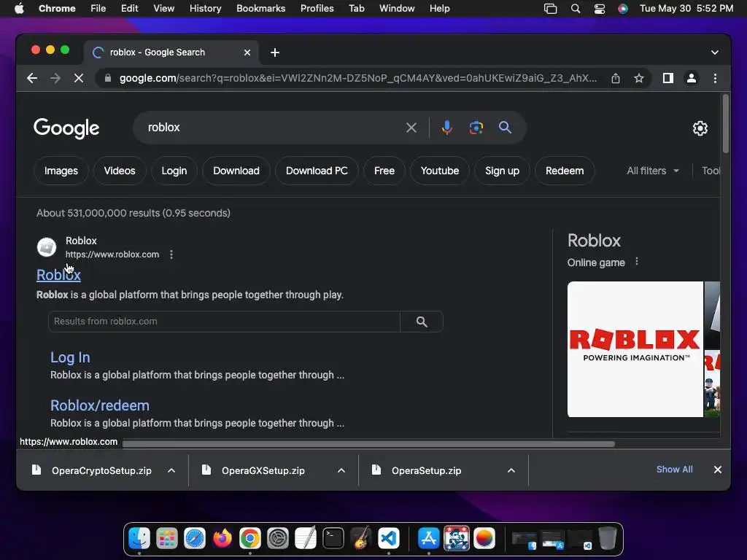Select the Sign up search chip
This screenshot has height=560, width=747.
pos(502,171)
